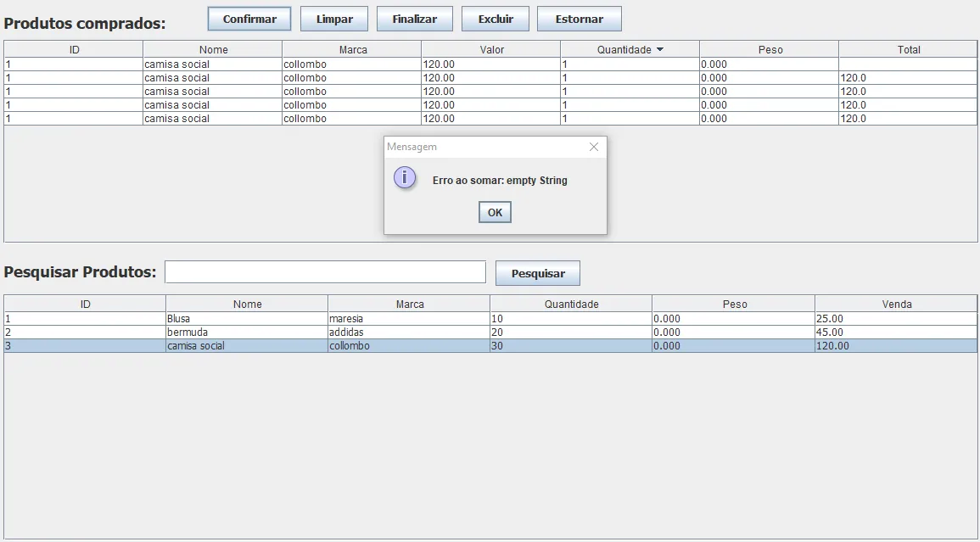This screenshot has width=980, height=542.
Task: Select the bermuda product row
Action: [246, 332]
